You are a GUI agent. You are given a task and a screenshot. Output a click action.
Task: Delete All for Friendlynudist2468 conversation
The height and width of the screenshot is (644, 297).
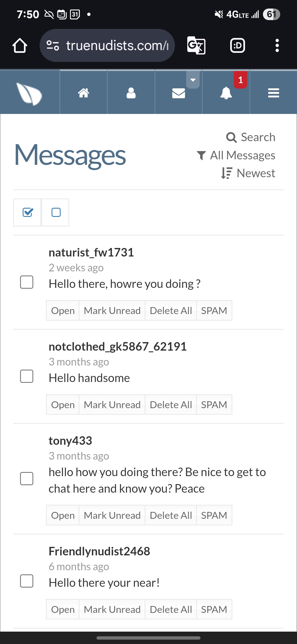tap(171, 609)
